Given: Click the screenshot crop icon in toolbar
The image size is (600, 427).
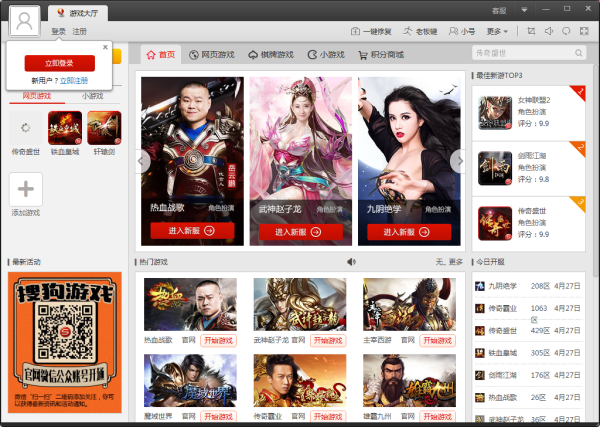Looking at the screenshot, I should pyautogui.click(x=531, y=31).
